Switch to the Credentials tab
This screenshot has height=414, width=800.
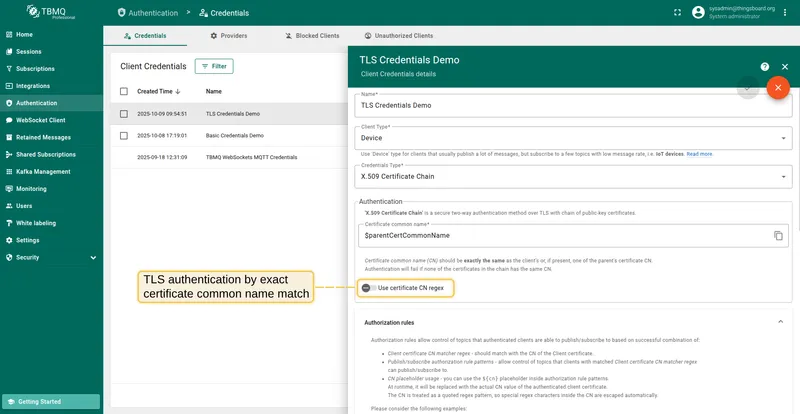(145, 36)
